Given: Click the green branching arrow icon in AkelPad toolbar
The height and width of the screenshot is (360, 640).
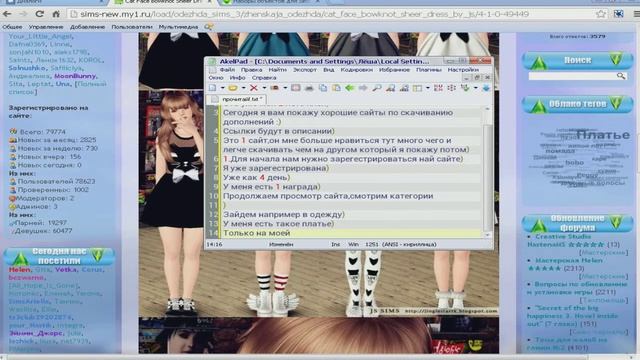Looking at the screenshot, I should [465, 88].
